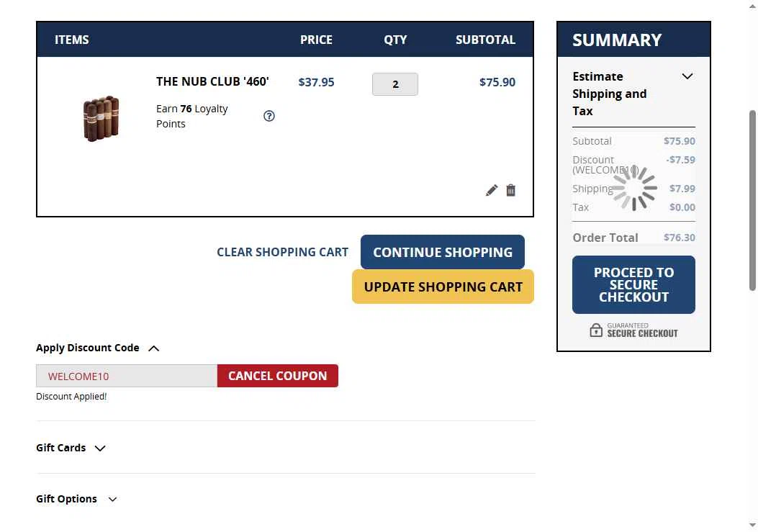Collapse the Apply Discount Code section
Screen dimensions: 758x532
(x=153, y=348)
